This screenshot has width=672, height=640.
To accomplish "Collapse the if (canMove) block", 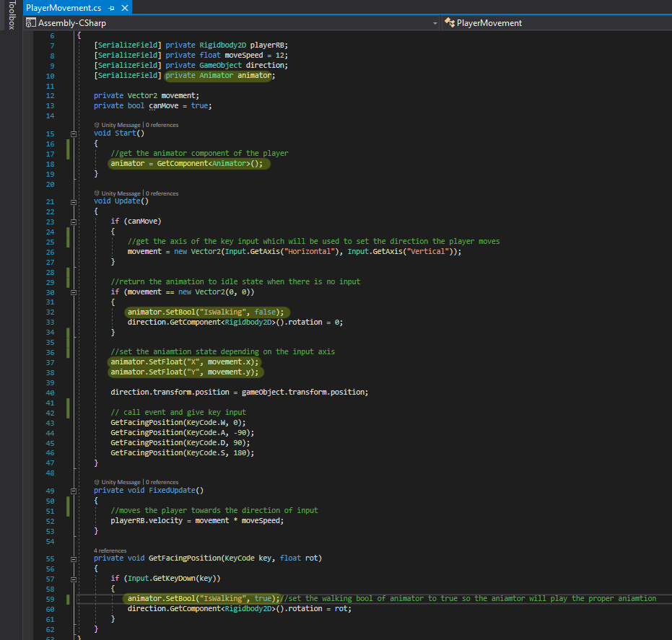I will 74,222.
